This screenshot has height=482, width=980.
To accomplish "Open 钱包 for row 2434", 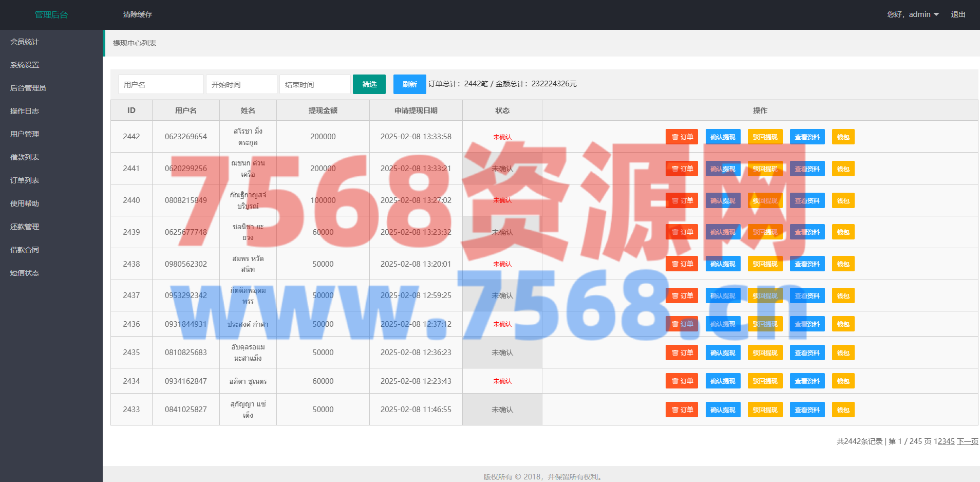I will (843, 381).
